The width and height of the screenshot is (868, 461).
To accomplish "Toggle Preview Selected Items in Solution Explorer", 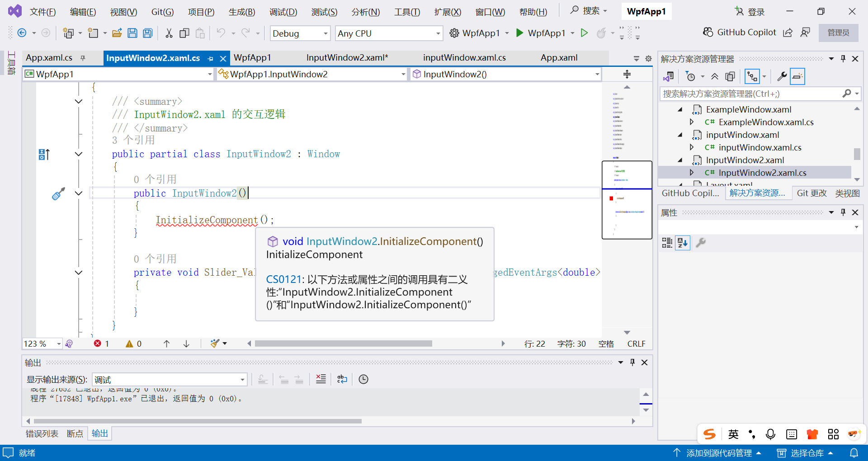I will [797, 76].
